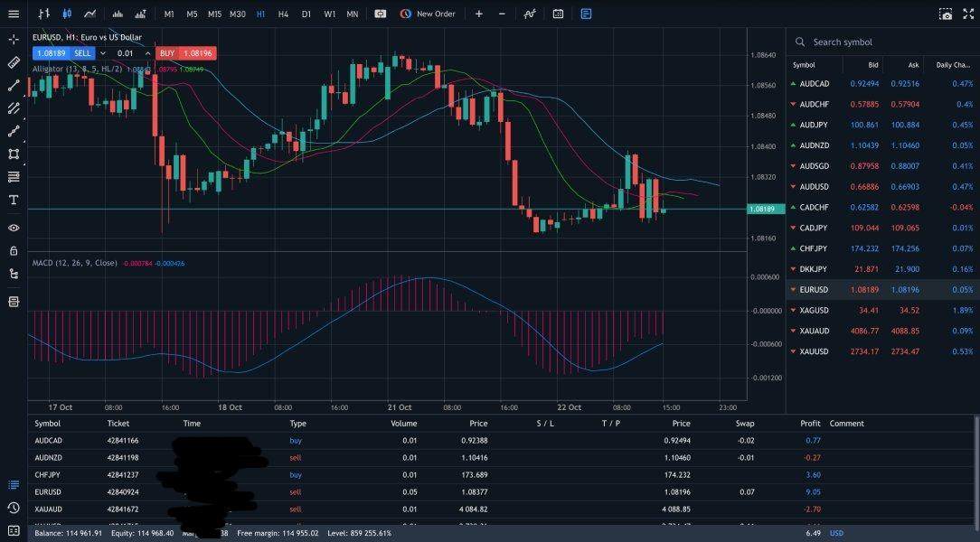Click the New Order button
The width and height of the screenshot is (980, 542).
428,14
